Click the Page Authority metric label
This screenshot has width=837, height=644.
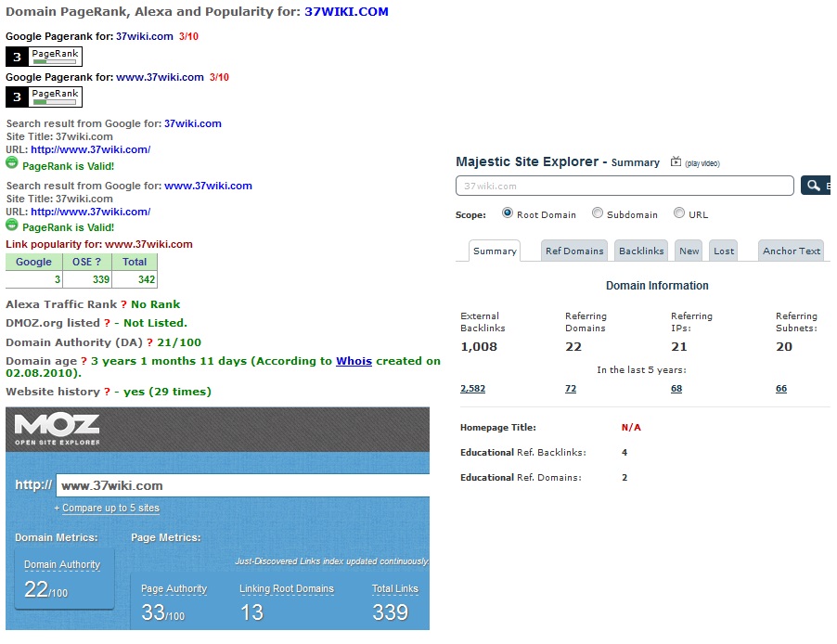click(x=174, y=588)
